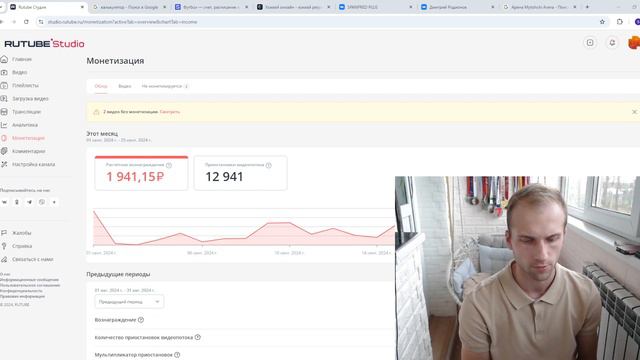
Task: Bookmark this page with the star icon
Action: (602, 22)
